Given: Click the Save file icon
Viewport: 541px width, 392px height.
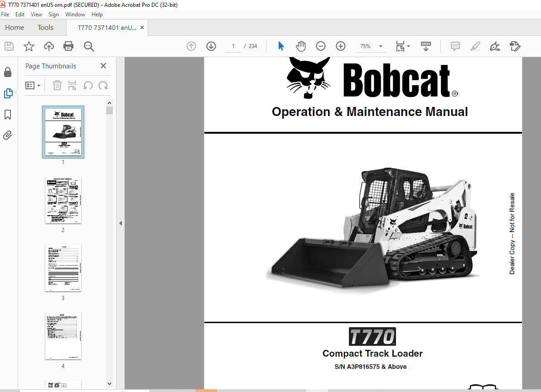Looking at the screenshot, I should 9,46.
